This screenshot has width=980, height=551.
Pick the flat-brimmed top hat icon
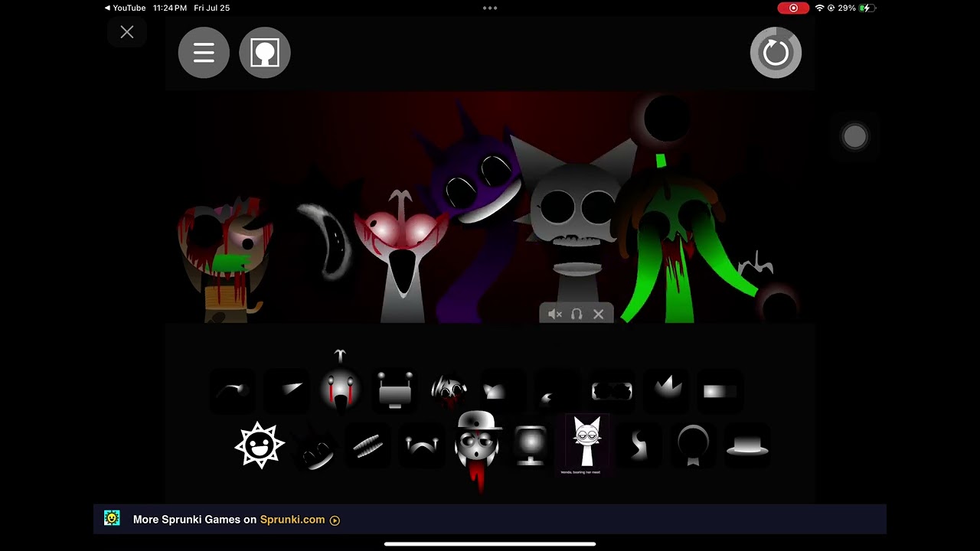coord(747,445)
